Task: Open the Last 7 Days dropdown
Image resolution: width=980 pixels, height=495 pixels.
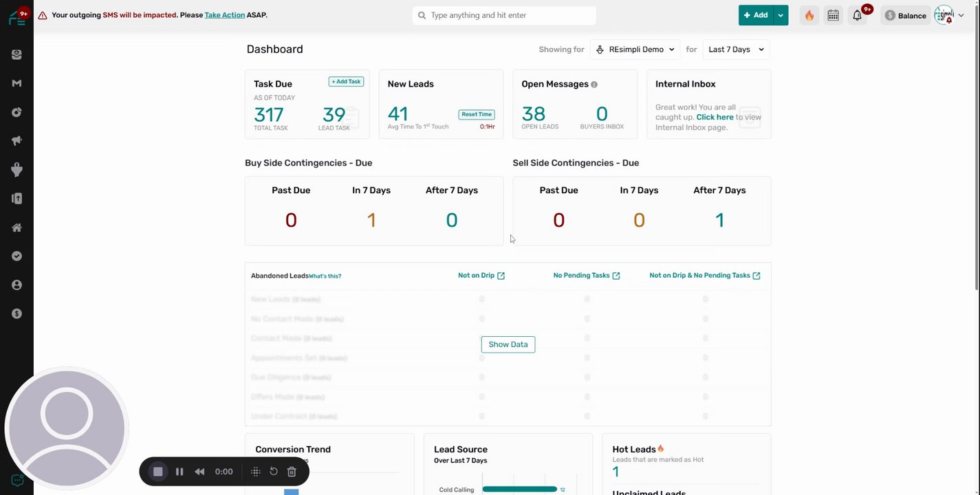Action: tap(736, 49)
